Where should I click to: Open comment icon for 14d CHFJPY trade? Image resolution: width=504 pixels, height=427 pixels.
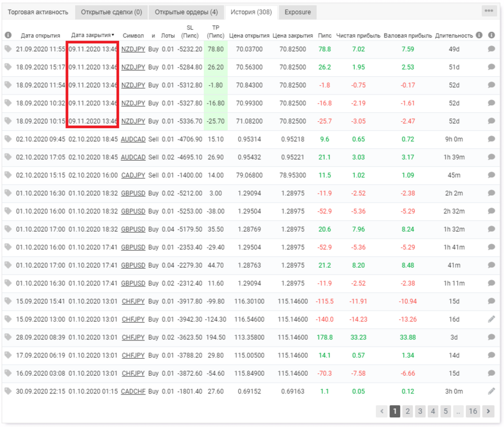(x=491, y=355)
